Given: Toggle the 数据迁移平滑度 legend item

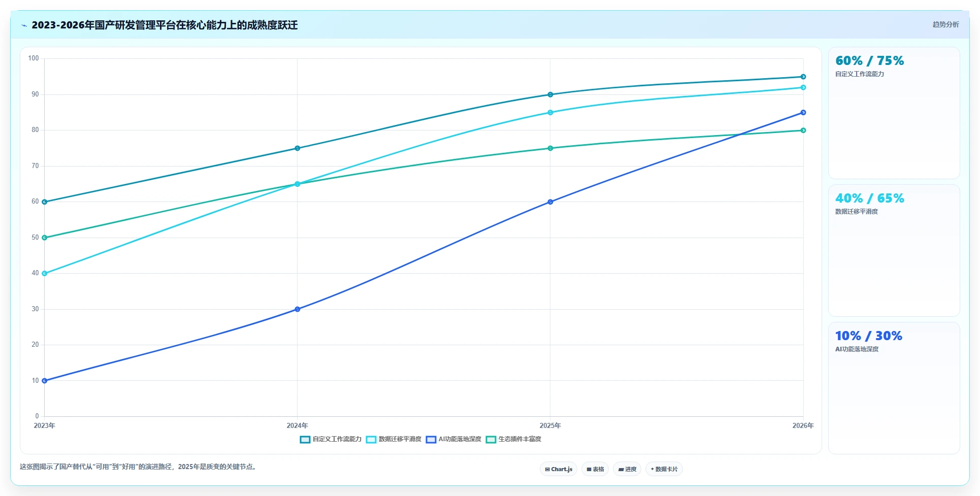Looking at the screenshot, I should (394, 439).
